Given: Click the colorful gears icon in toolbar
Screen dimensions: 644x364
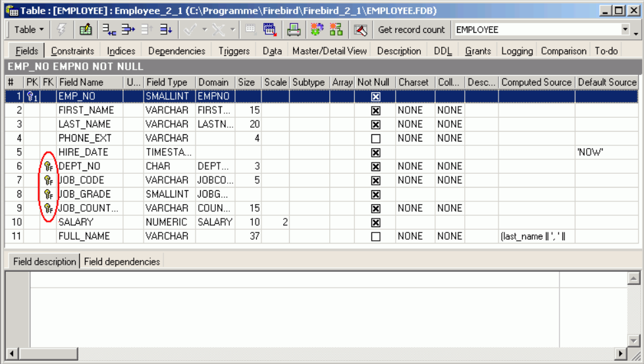Looking at the screenshot, I should (x=317, y=30).
